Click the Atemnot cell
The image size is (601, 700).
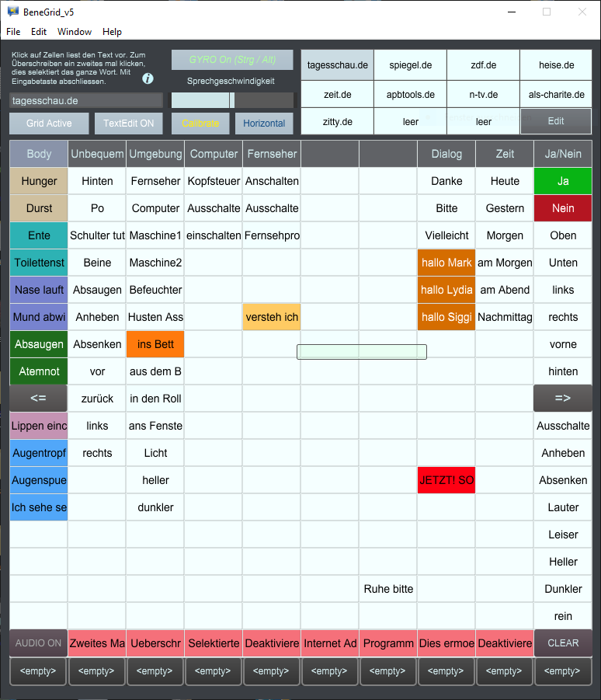click(x=39, y=371)
